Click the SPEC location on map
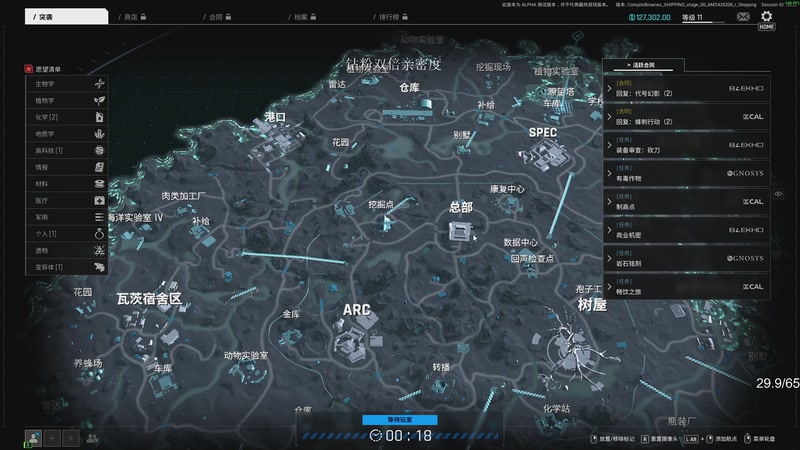The image size is (800, 450). 542,133
